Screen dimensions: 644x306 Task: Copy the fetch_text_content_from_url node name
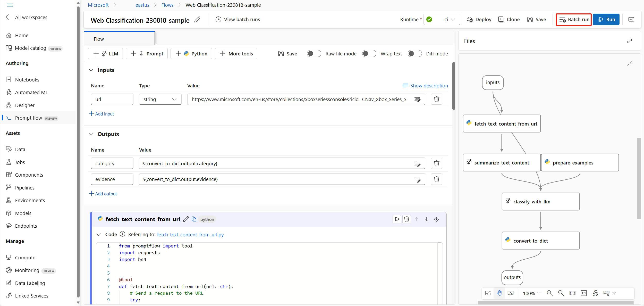[194, 219]
